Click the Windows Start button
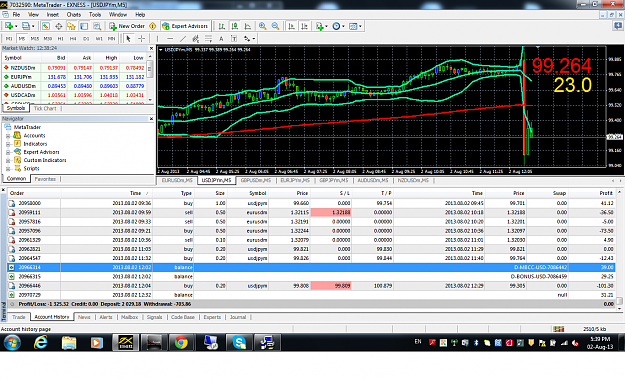625x379 pixels. point(12,342)
